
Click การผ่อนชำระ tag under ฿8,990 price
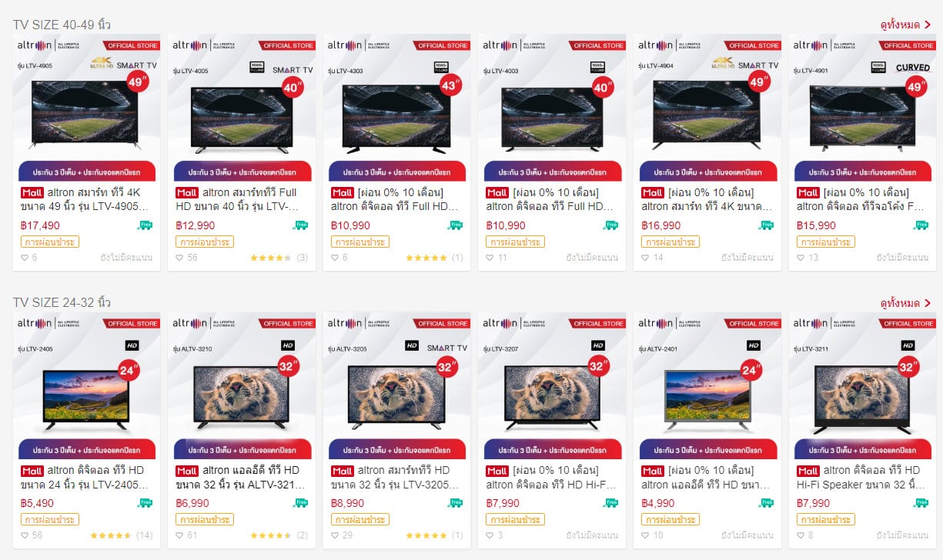[x=359, y=519]
